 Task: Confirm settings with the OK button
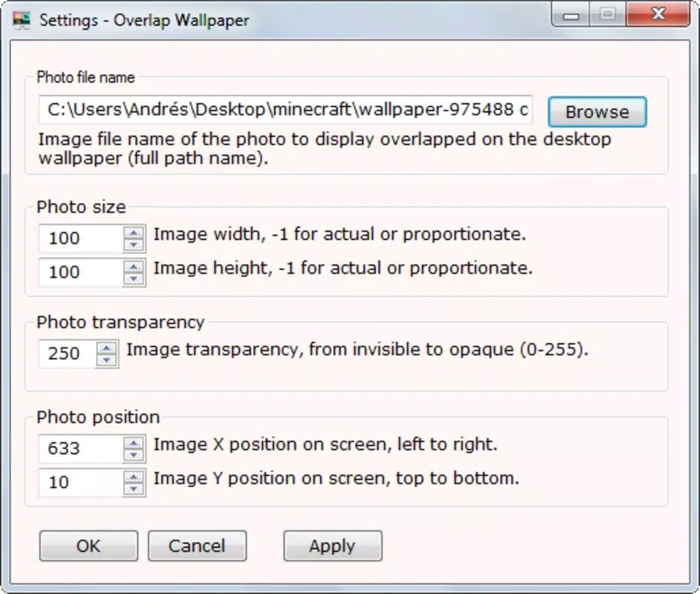pyautogui.click(x=89, y=546)
